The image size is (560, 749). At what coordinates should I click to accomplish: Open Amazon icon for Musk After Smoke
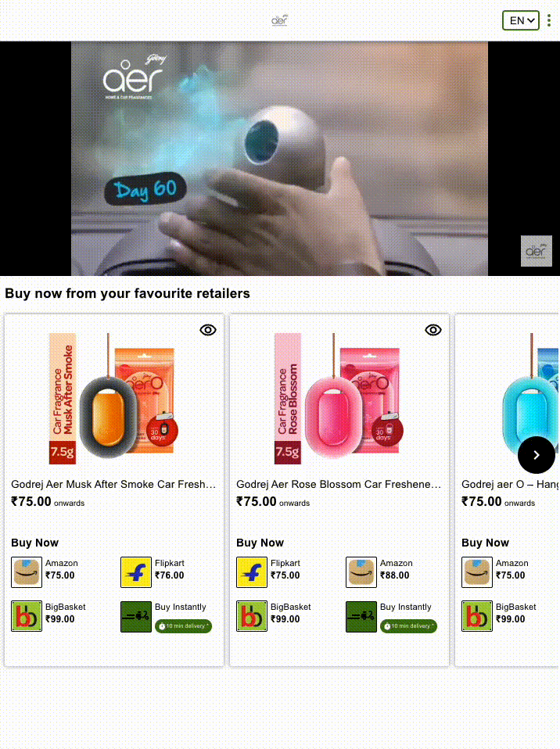(x=27, y=572)
